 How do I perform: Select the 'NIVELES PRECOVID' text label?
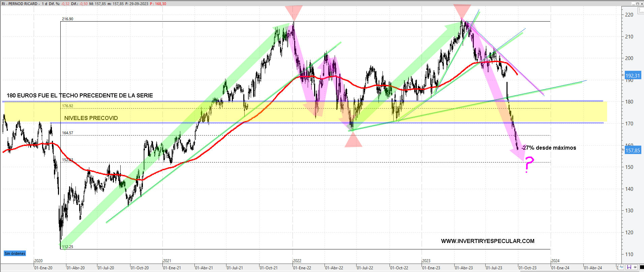(x=91, y=118)
